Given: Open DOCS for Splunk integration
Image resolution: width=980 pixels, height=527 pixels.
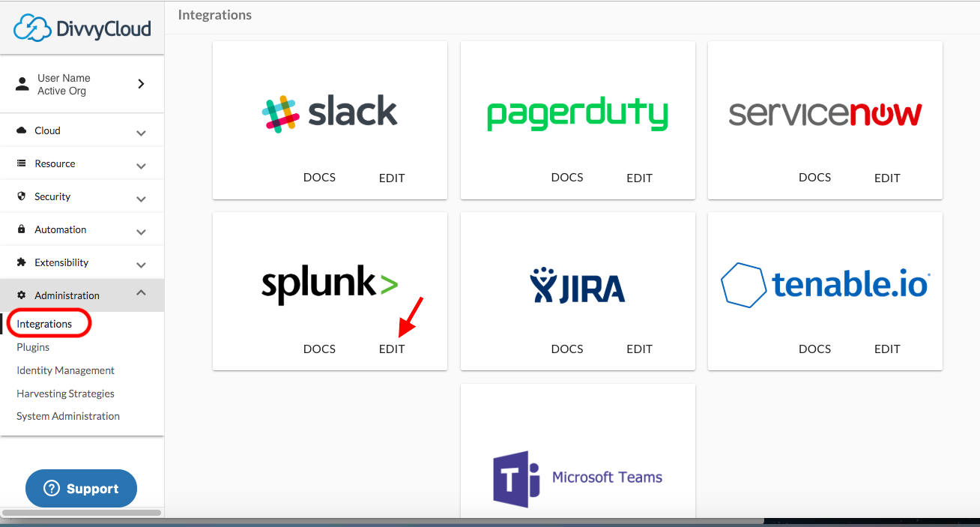Looking at the screenshot, I should click(319, 349).
